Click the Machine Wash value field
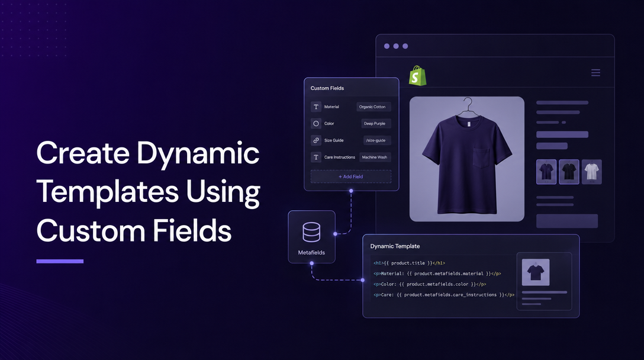Screen dimensions: 644x360 pyautogui.click(x=375, y=157)
